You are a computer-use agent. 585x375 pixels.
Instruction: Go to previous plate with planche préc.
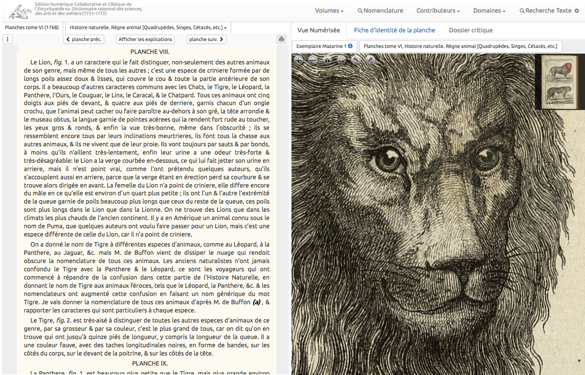tap(84, 39)
